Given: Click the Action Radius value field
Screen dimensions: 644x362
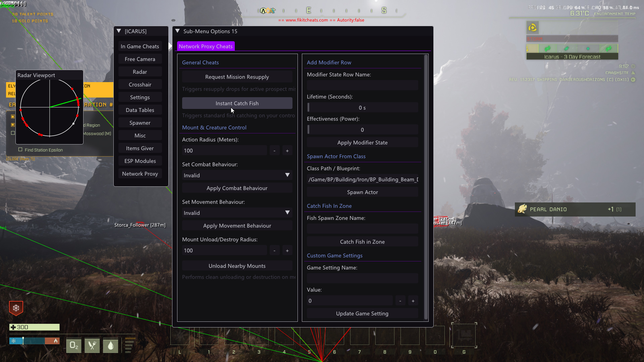Looking at the screenshot, I should (224, 150).
